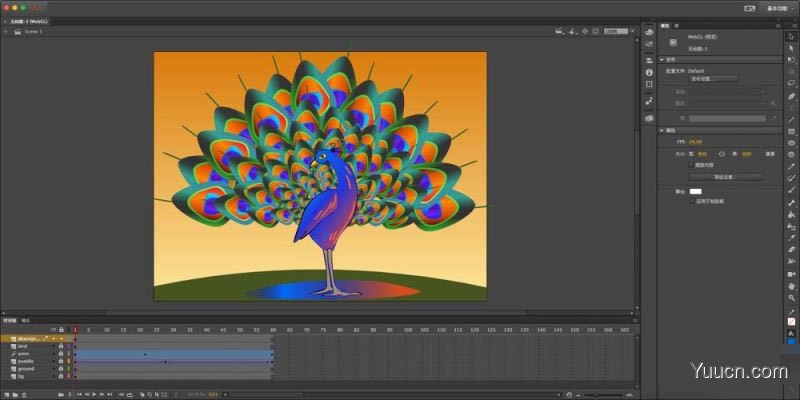Select the Lasso tool

[x=791, y=83]
